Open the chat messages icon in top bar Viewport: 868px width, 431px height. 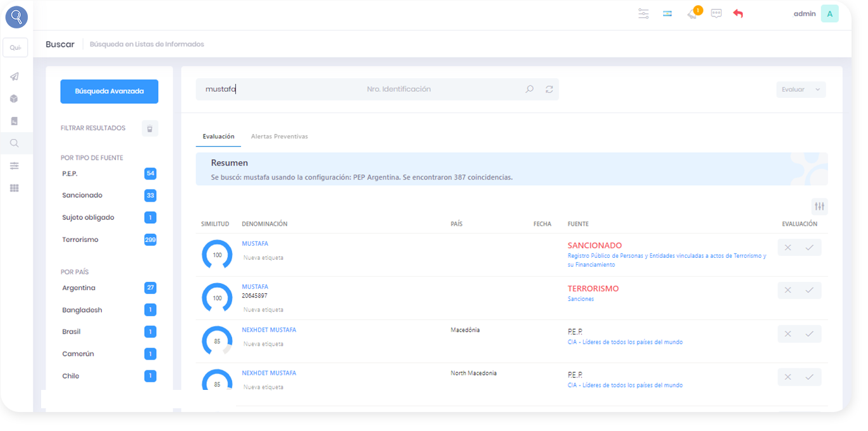click(x=716, y=13)
